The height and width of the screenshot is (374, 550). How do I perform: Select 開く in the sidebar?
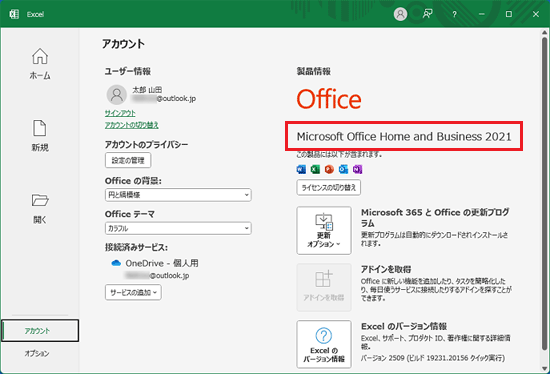(x=40, y=209)
